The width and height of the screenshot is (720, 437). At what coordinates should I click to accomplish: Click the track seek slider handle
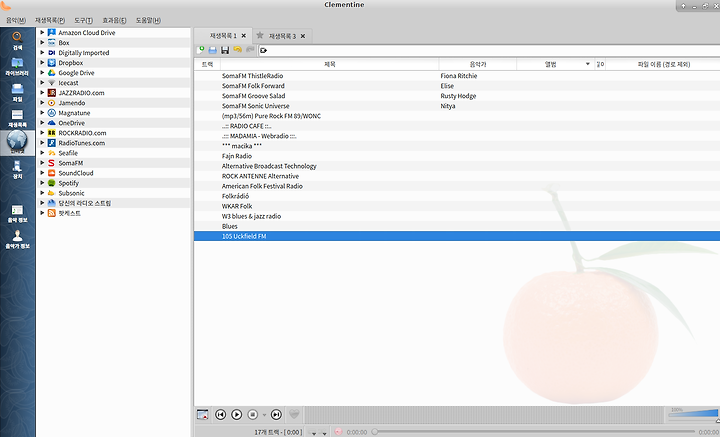point(375,431)
